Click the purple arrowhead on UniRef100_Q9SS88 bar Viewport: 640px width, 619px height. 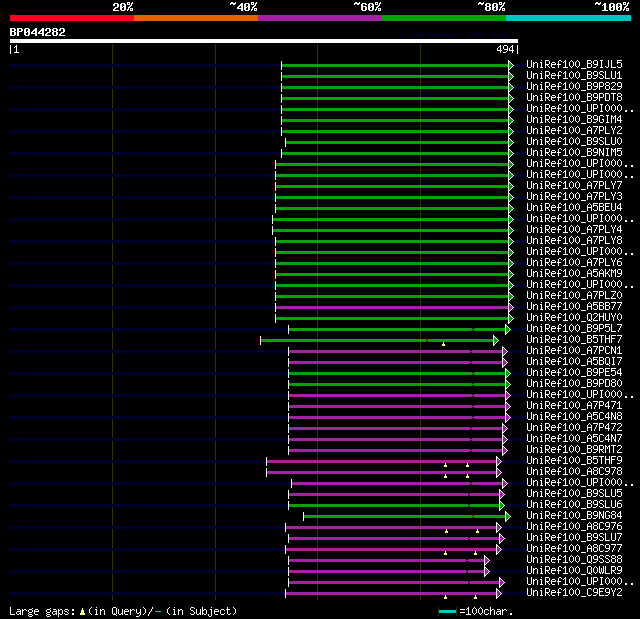point(487,561)
